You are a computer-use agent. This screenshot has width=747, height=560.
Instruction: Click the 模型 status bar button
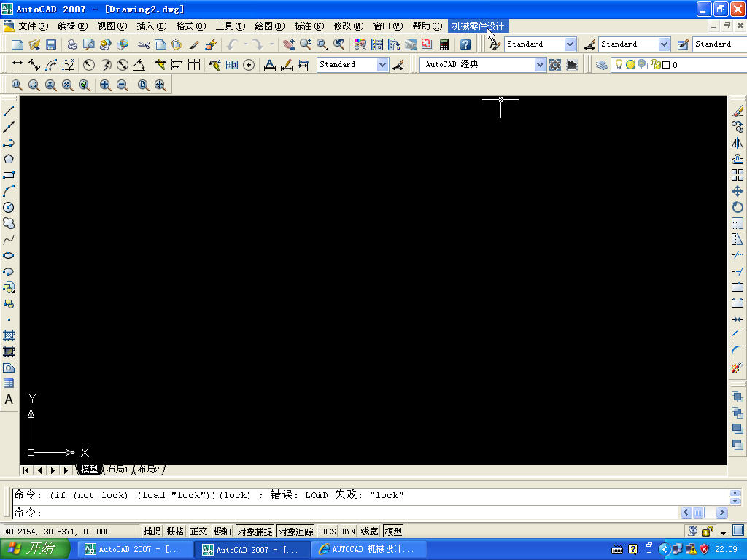click(x=393, y=532)
